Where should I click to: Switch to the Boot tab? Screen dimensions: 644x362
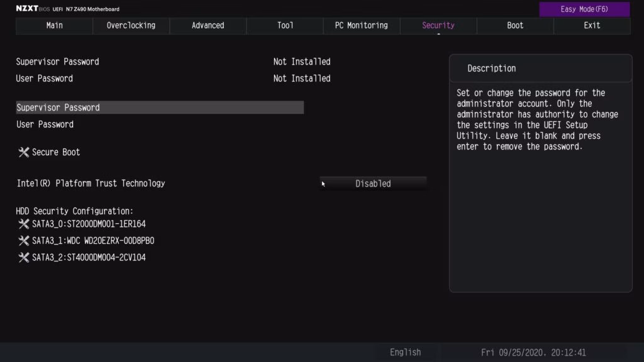[x=515, y=25]
